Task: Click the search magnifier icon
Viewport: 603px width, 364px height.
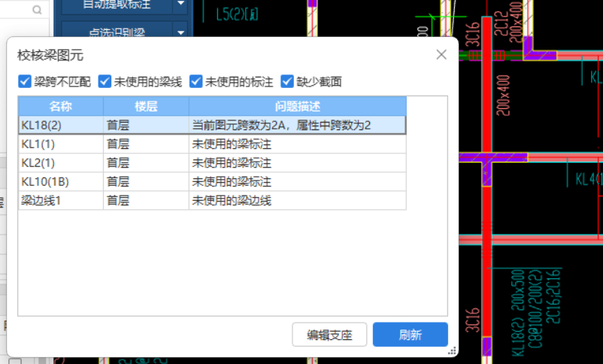Action: 37,10
